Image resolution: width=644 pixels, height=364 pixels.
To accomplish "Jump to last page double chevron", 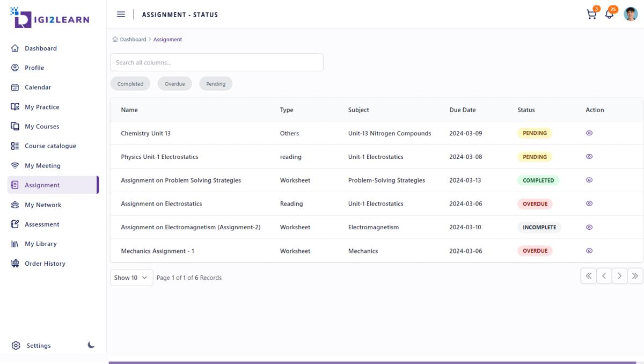I will coord(635,276).
